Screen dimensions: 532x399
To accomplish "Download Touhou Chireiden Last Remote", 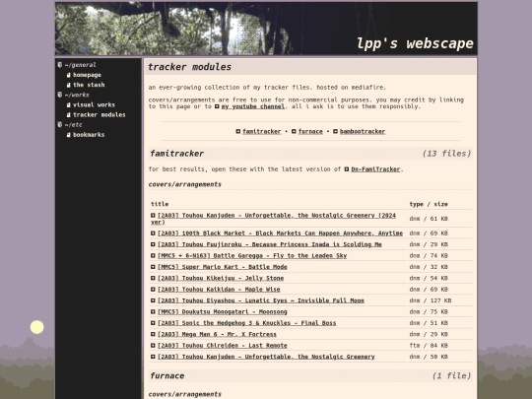I will [223, 346].
